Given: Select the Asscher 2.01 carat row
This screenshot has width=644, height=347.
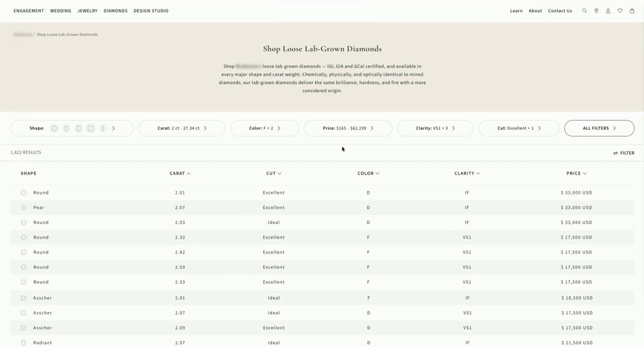Looking at the screenshot, I should point(322,298).
